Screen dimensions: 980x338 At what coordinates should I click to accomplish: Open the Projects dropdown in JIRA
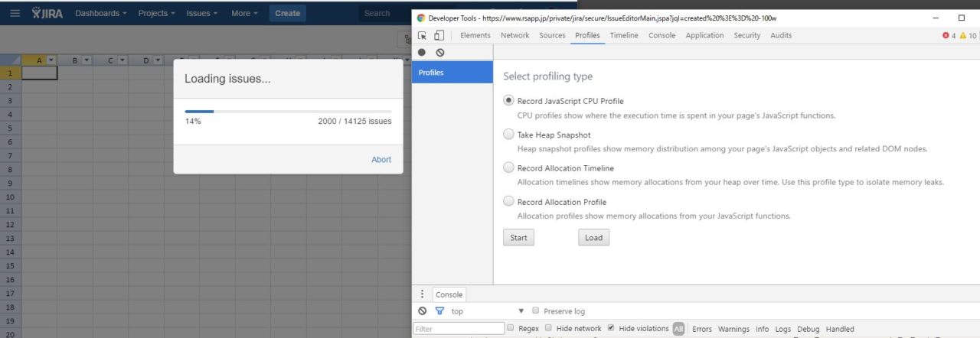[156, 13]
